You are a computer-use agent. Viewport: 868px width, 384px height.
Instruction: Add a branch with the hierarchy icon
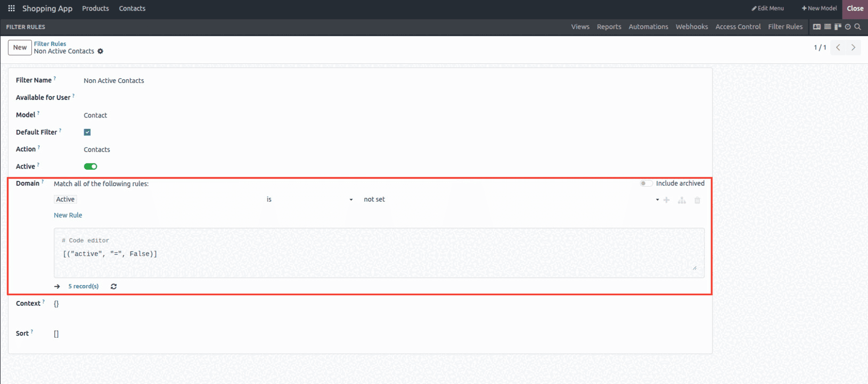coord(682,200)
